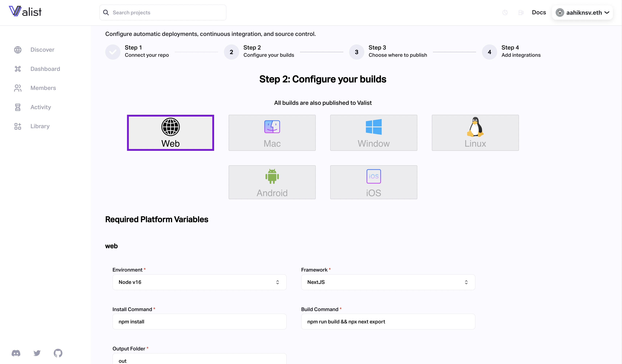622x364 pixels.
Task: Open the Twitter link icon
Action: point(37,353)
